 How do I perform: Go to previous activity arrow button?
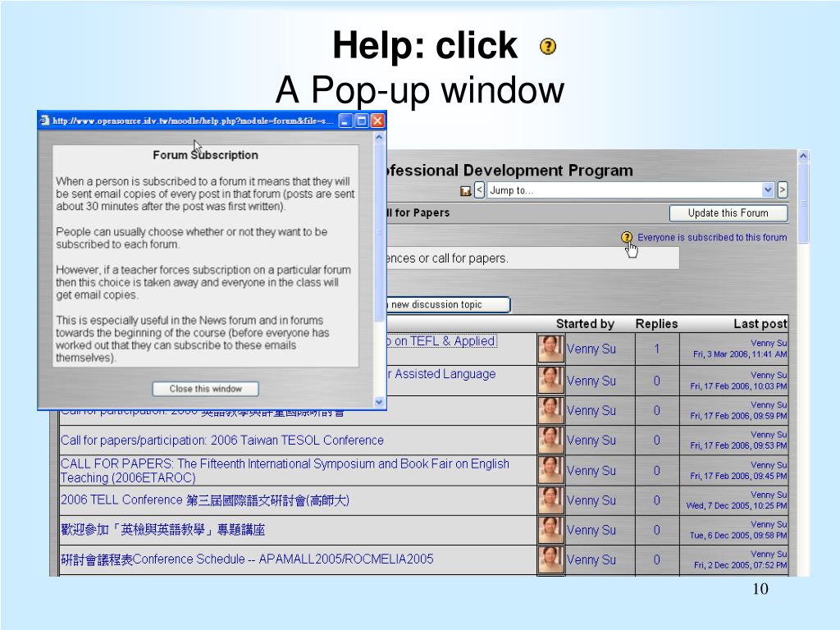pyautogui.click(x=479, y=189)
